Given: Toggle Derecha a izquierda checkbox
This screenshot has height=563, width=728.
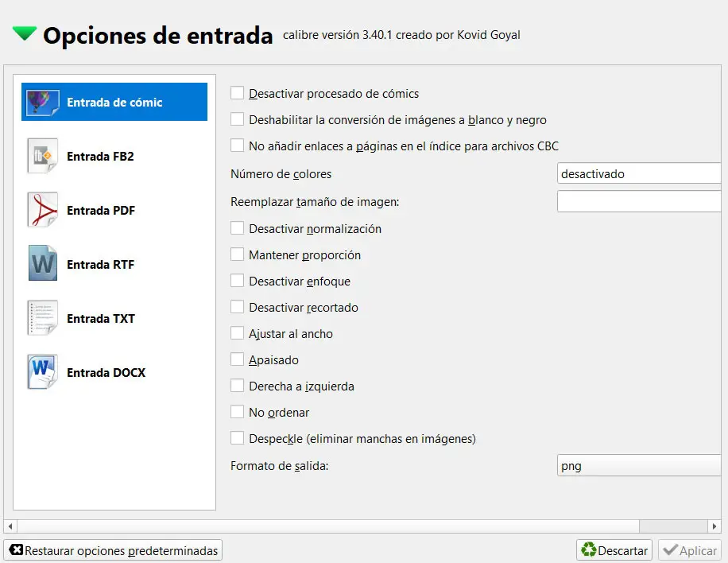Looking at the screenshot, I should click(238, 386).
